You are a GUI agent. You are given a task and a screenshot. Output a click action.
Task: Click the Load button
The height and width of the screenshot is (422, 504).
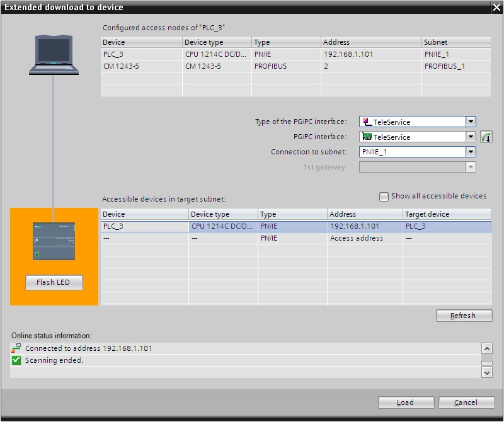(406, 402)
